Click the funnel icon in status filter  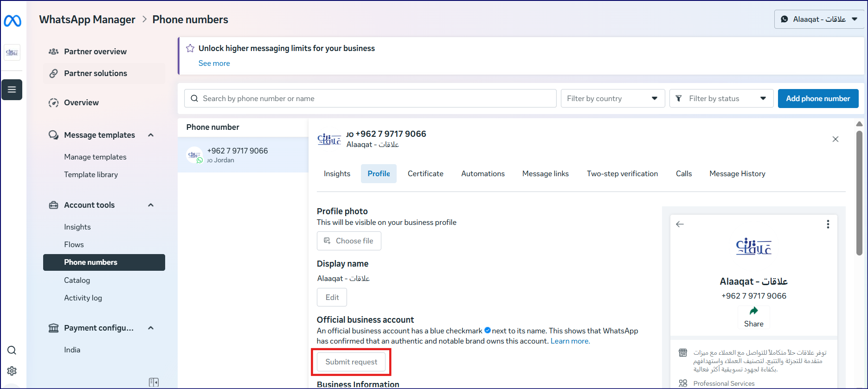(679, 98)
